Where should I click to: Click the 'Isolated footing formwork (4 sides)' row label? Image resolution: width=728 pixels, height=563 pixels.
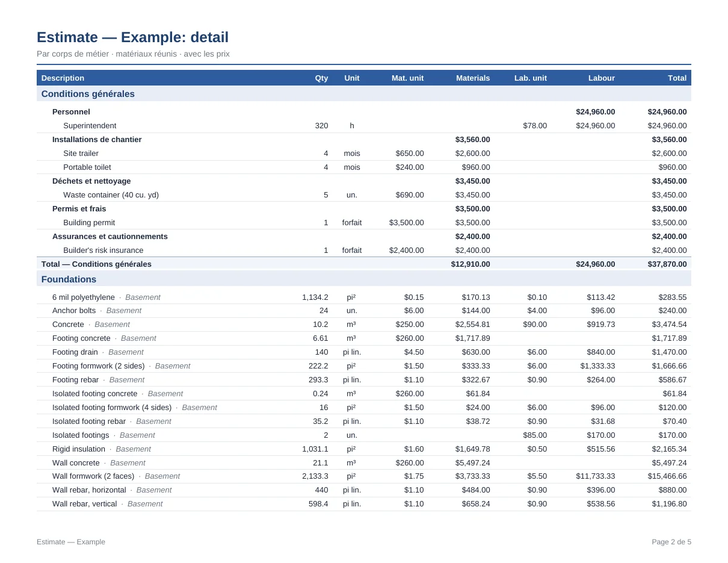coord(112,408)
